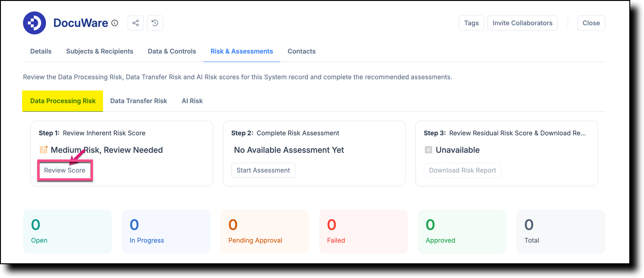
Task: Open the Subjects & Recipients tab
Action: click(x=100, y=51)
